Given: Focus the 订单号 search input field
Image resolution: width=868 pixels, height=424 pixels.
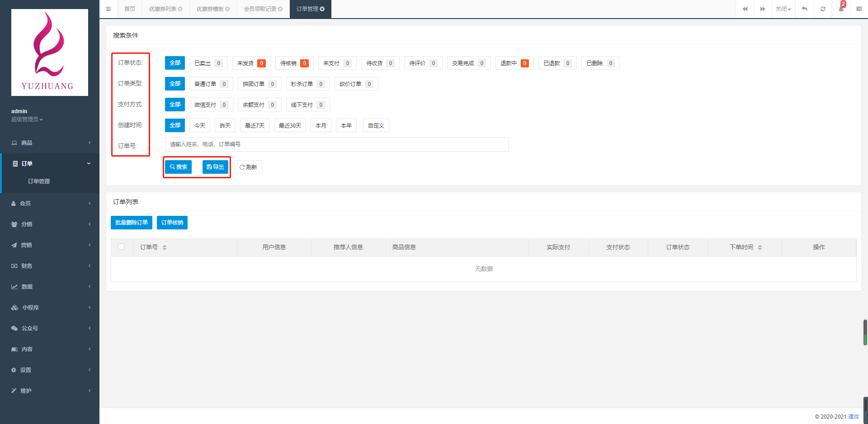Looking at the screenshot, I should [x=337, y=144].
